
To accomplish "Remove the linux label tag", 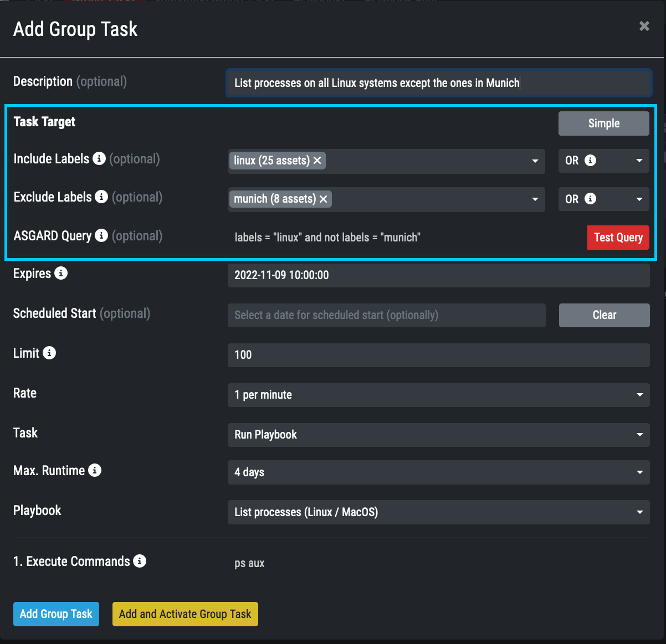I will 317,161.
